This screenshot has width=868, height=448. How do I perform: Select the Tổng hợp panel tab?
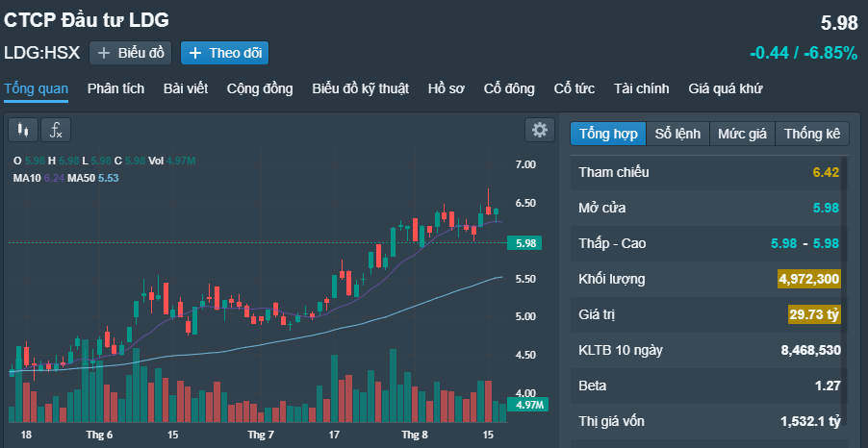click(608, 134)
